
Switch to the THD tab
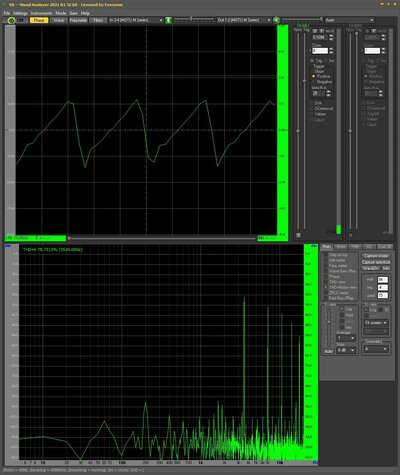coord(354,247)
